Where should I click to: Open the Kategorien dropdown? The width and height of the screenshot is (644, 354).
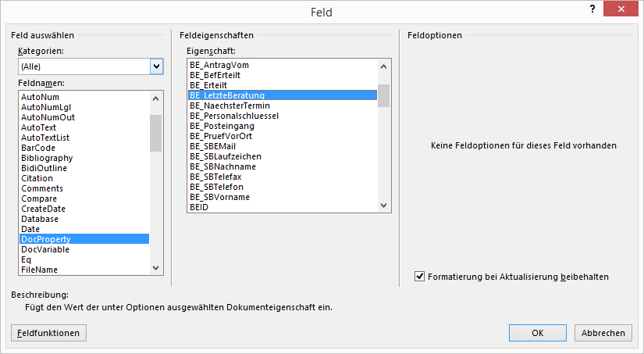[x=156, y=66]
